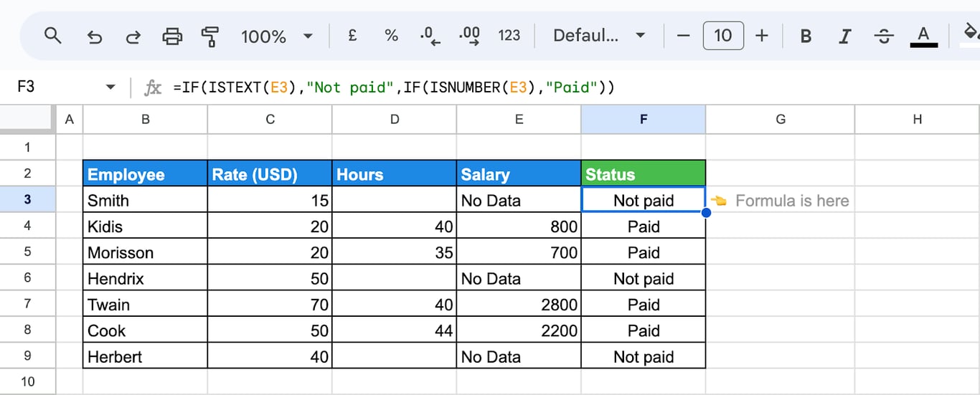Select column H header

point(918,120)
